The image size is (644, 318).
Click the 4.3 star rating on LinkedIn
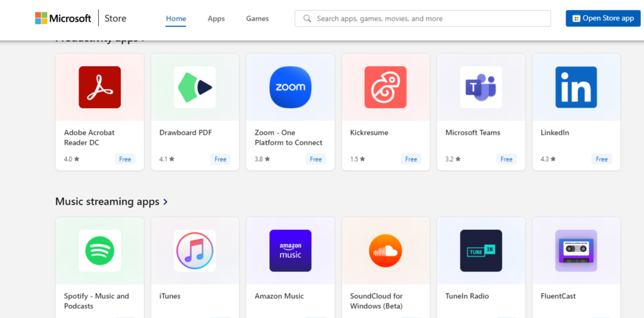click(x=548, y=159)
